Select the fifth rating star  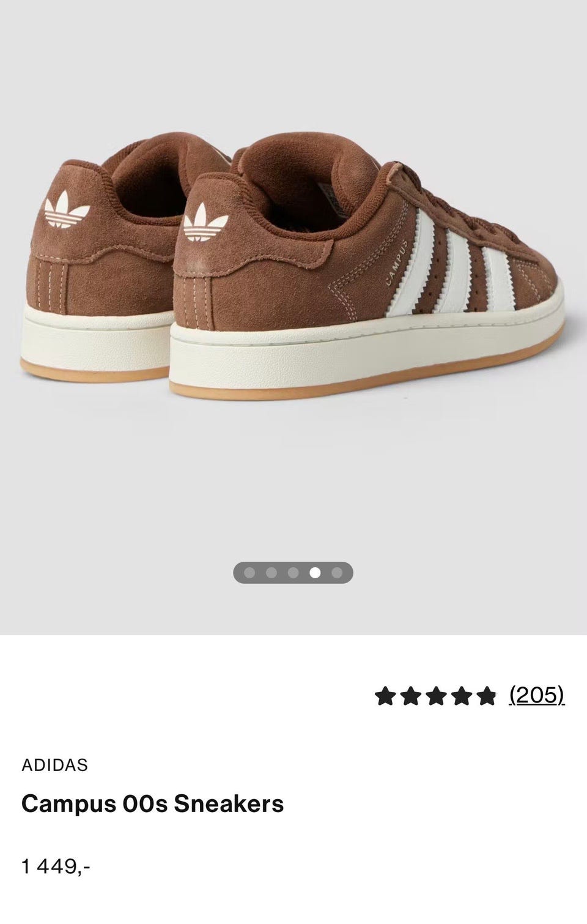click(x=485, y=696)
